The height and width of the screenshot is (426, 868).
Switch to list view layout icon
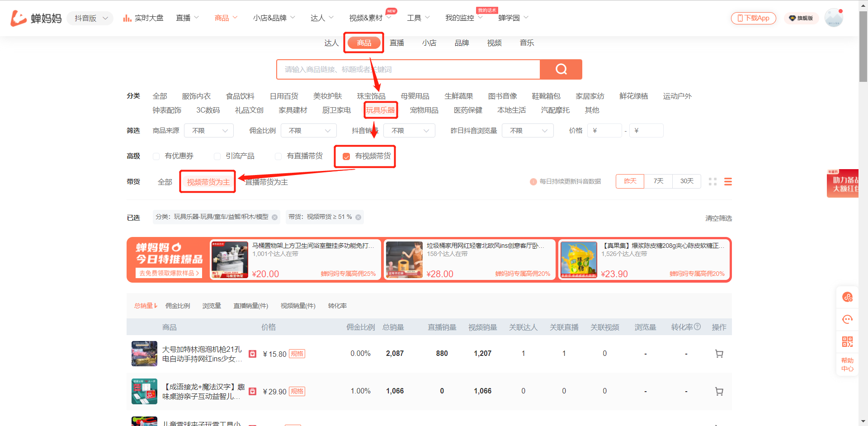click(x=728, y=181)
